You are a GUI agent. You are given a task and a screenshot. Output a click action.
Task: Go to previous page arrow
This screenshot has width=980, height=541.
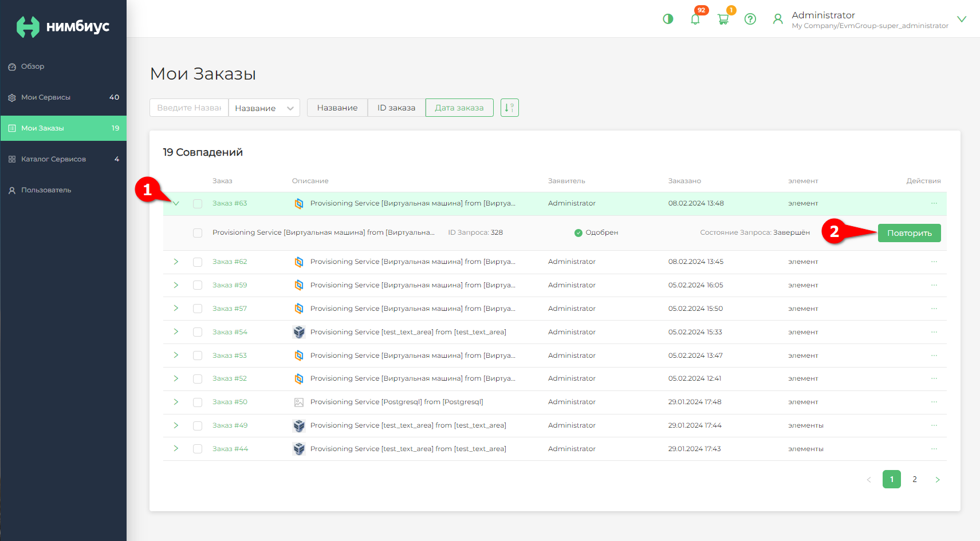869,480
